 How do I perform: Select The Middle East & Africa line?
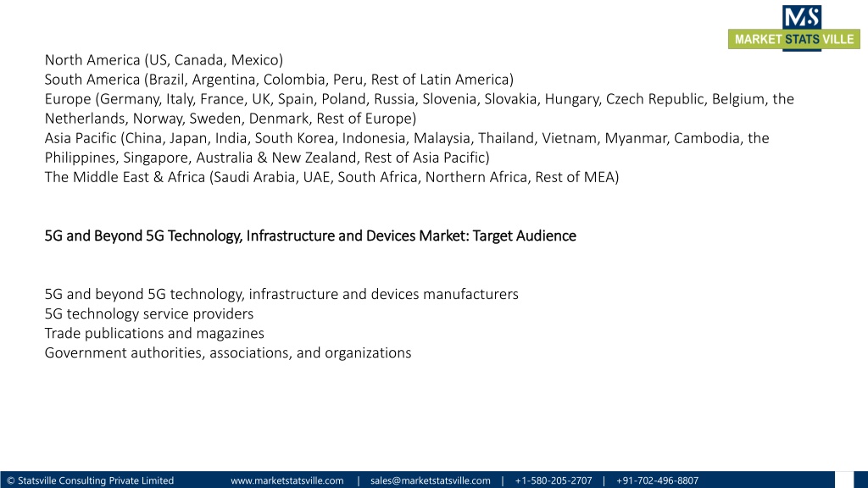[331, 177]
